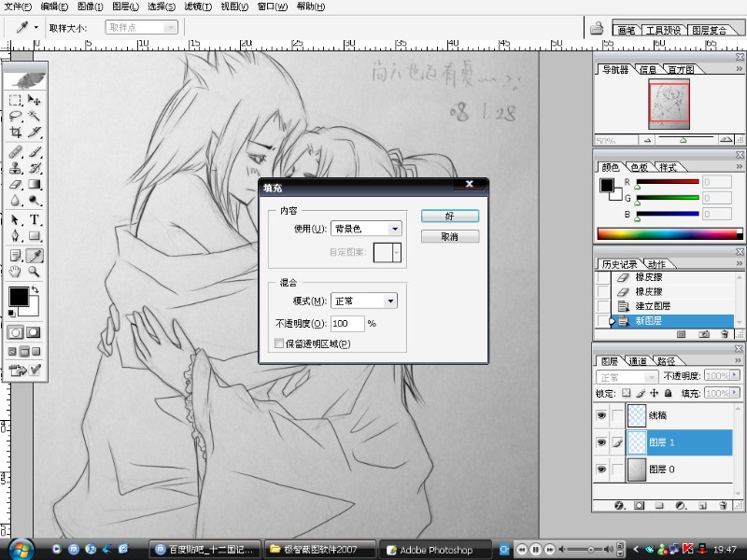
Task: Switch to the 色板 tab
Action: pyautogui.click(x=639, y=167)
